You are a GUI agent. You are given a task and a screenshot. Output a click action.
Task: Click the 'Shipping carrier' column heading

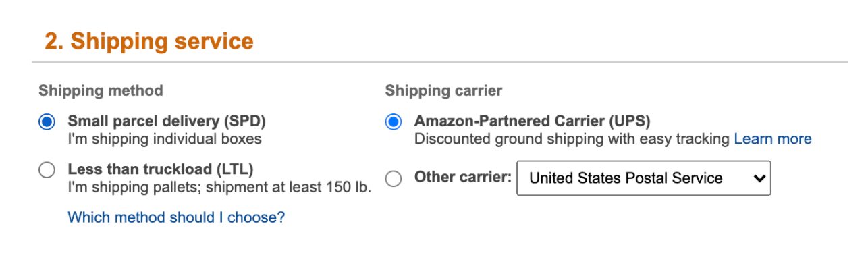click(x=443, y=90)
